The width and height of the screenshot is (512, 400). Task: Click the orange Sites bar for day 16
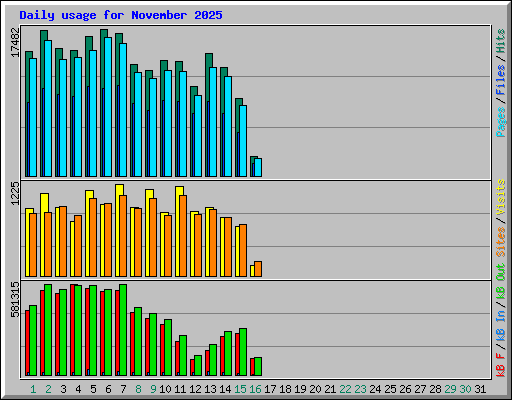coord(258,269)
